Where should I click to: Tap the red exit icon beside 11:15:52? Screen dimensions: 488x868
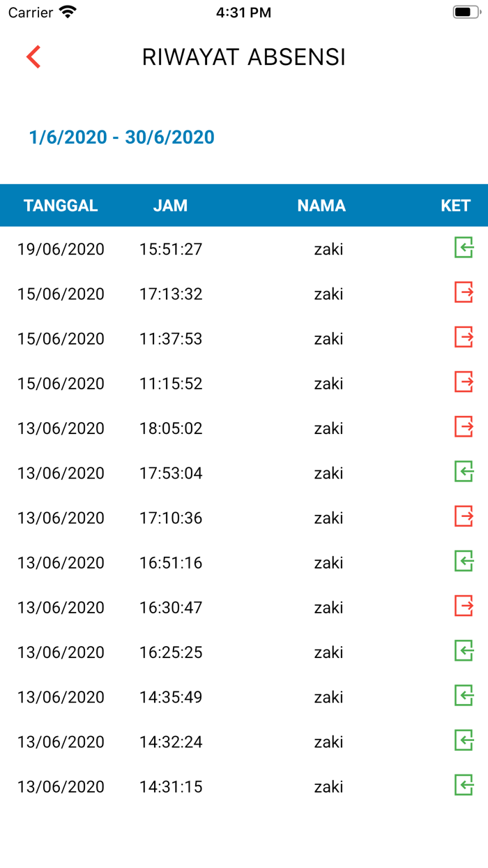point(464,383)
